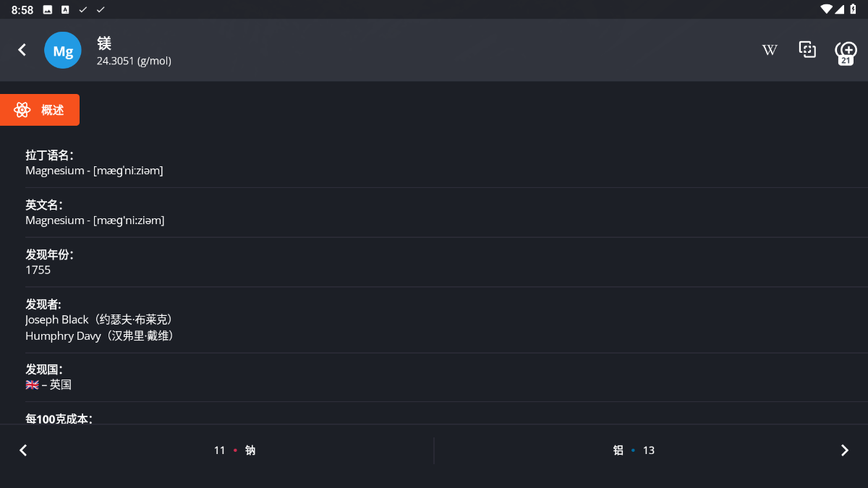Select the 概述 overview tab label
868x488 pixels.
(53, 110)
